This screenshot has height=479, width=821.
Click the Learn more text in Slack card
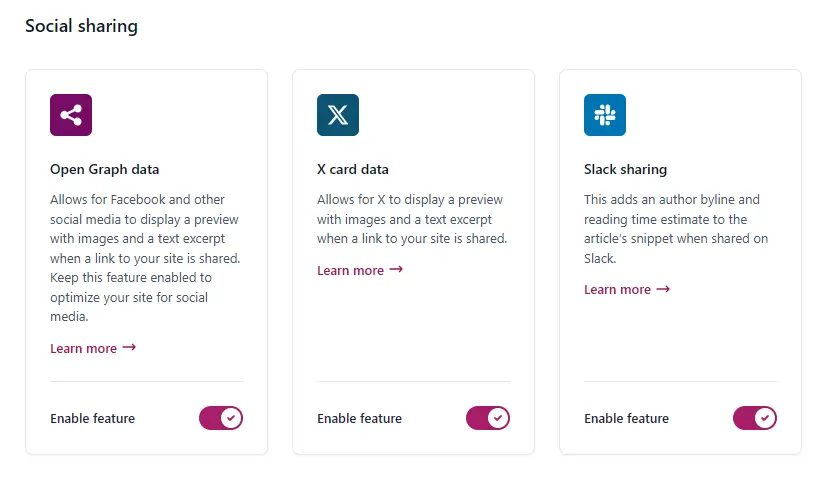(x=617, y=290)
